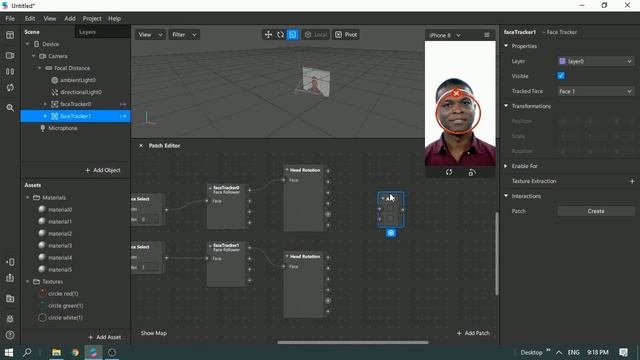
Task: Open the Help menu
Action: tap(114, 19)
